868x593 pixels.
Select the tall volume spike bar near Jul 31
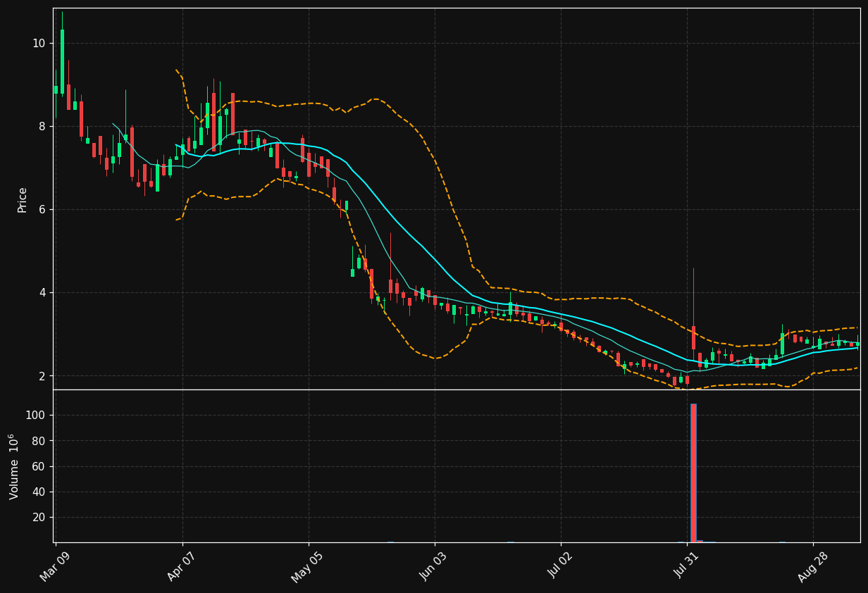(693, 473)
